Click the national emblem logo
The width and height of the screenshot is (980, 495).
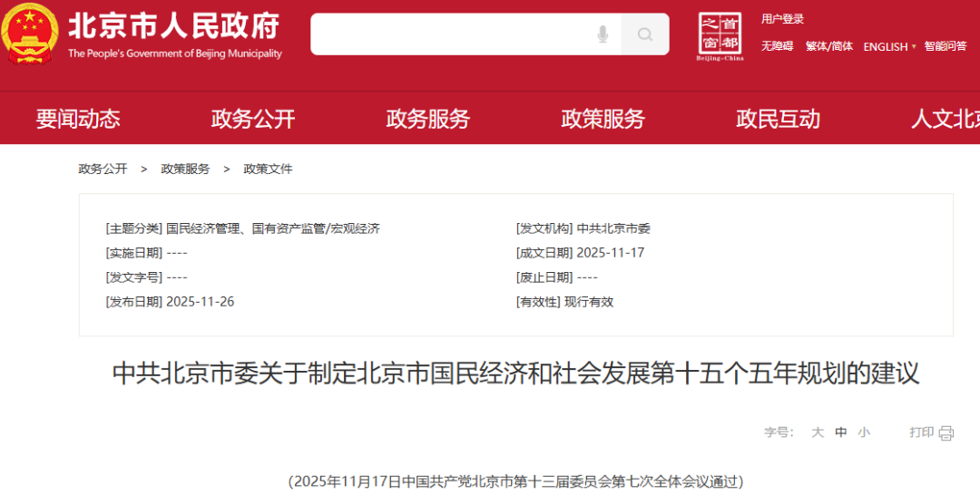(x=29, y=34)
